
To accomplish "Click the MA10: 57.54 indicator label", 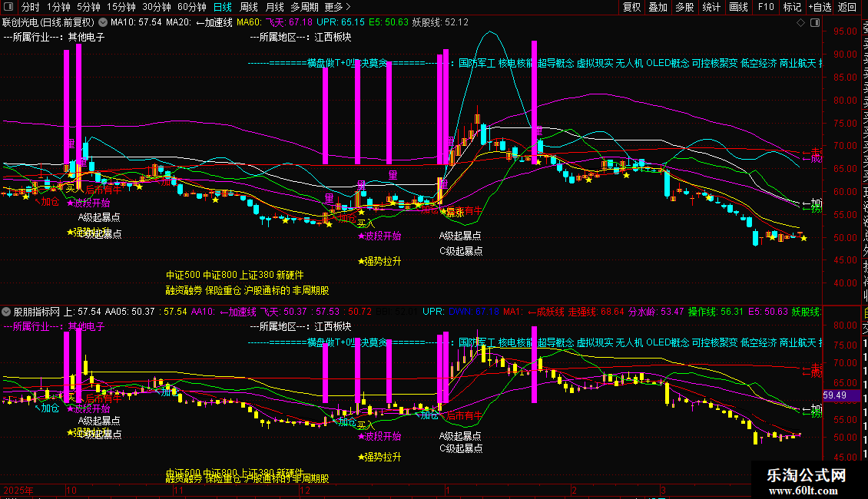I will [x=136, y=23].
